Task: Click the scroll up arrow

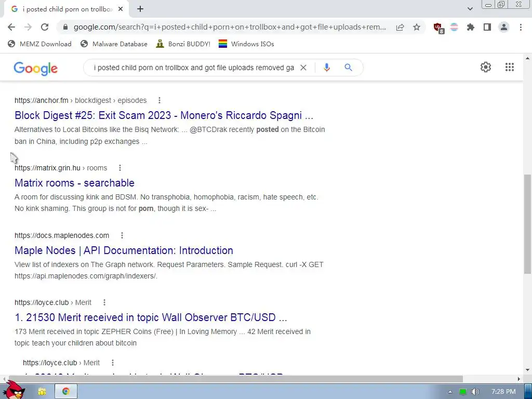Action: [527, 58]
